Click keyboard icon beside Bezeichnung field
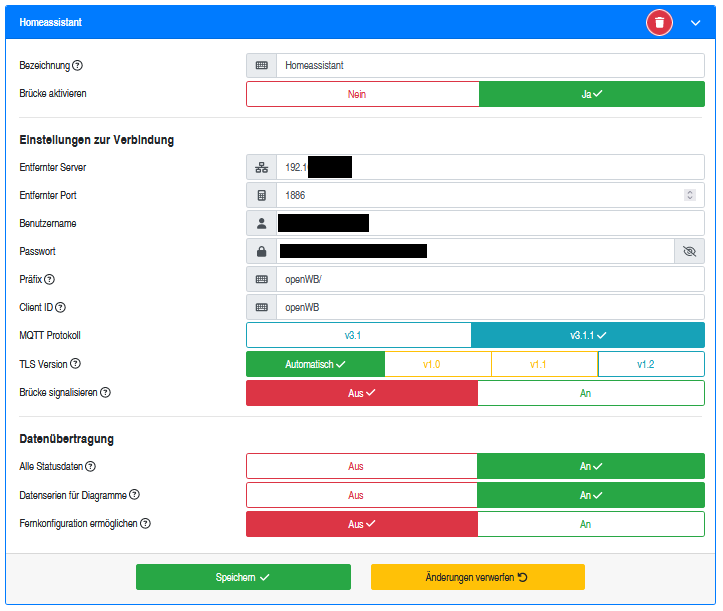This screenshot has width=723, height=611. point(261,65)
